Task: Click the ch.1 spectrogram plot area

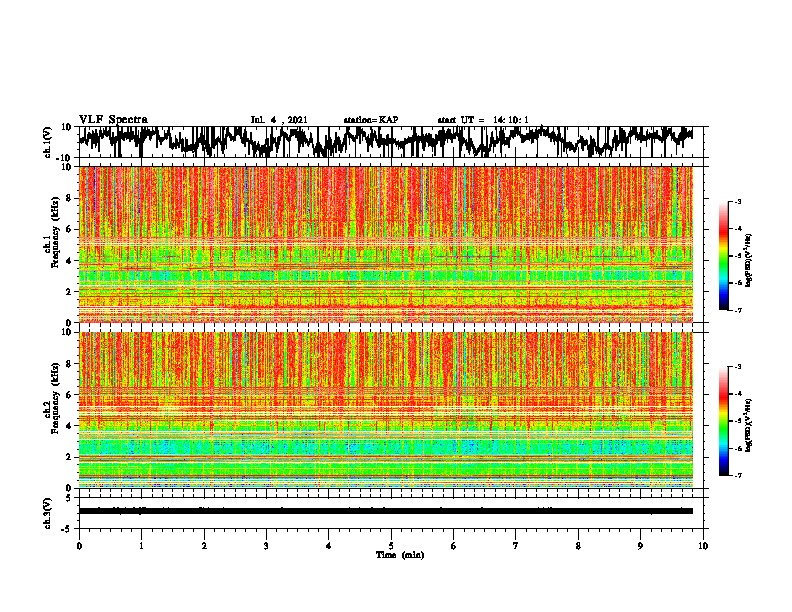Action: (x=386, y=244)
